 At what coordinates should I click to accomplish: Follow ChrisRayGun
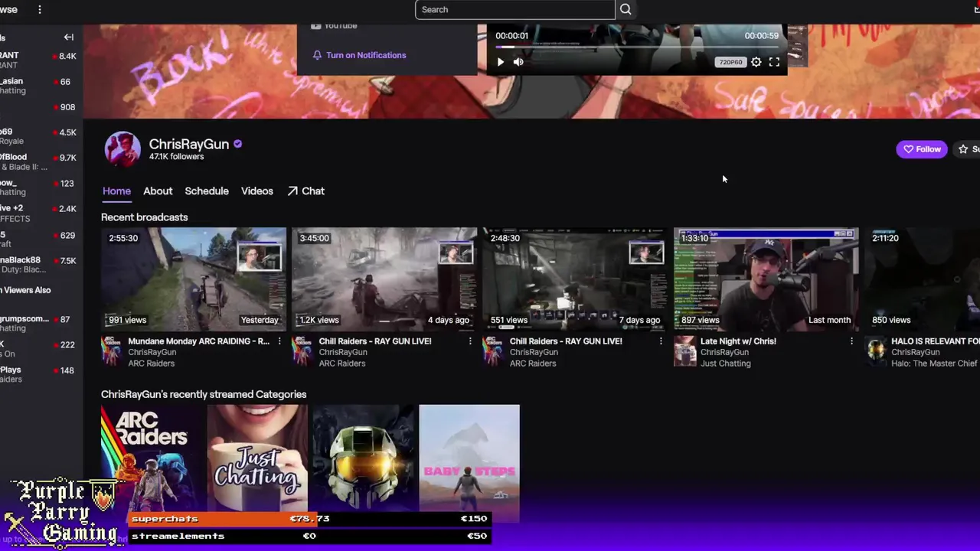coord(922,149)
